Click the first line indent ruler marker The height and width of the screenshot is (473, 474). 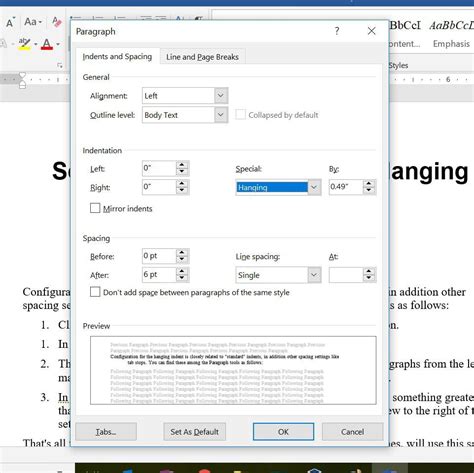tap(22, 75)
